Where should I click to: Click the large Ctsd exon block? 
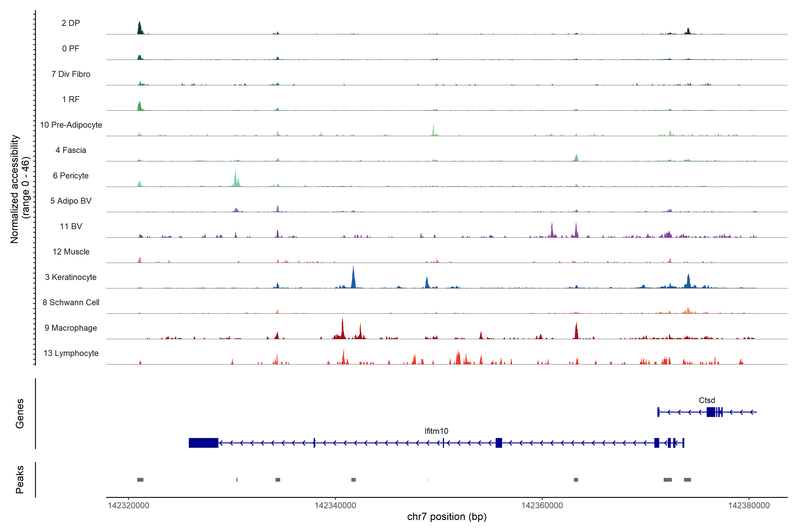coord(711,412)
